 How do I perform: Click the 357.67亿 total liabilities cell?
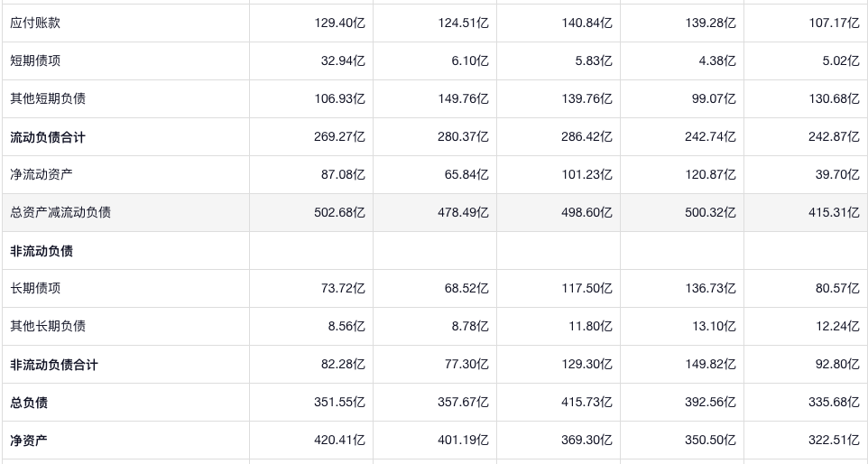tap(463, 403)
